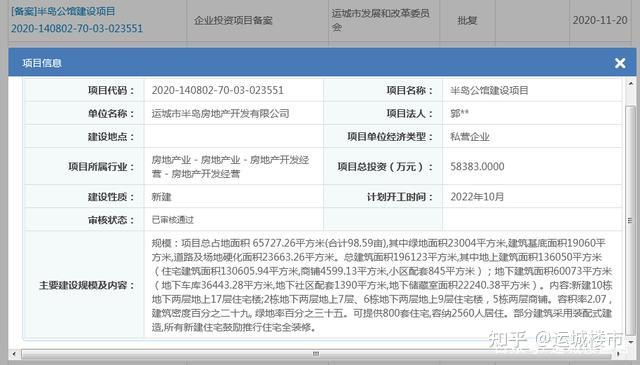Open the 半岛公馆建设项目 record link

[x=77, y=20]
